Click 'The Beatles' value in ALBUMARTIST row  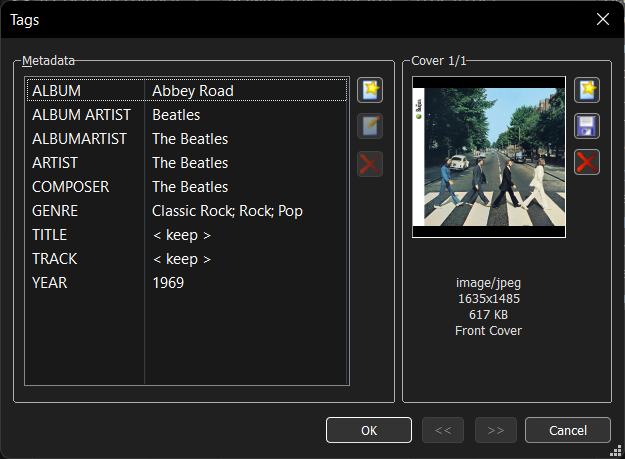click(190, 139)
